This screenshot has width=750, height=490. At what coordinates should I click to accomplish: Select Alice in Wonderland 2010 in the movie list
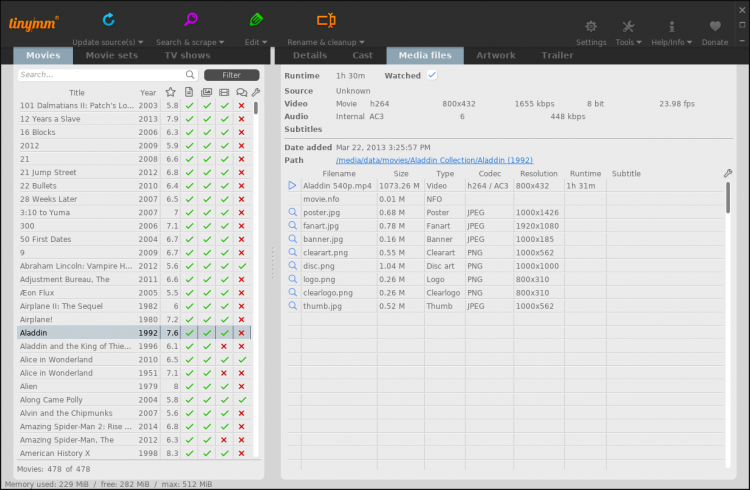(75, 359)
